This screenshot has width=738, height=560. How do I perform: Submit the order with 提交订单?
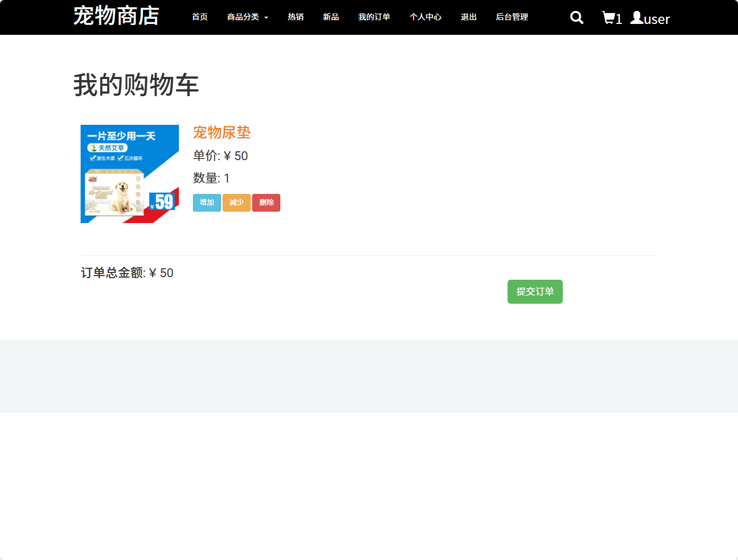535,292
